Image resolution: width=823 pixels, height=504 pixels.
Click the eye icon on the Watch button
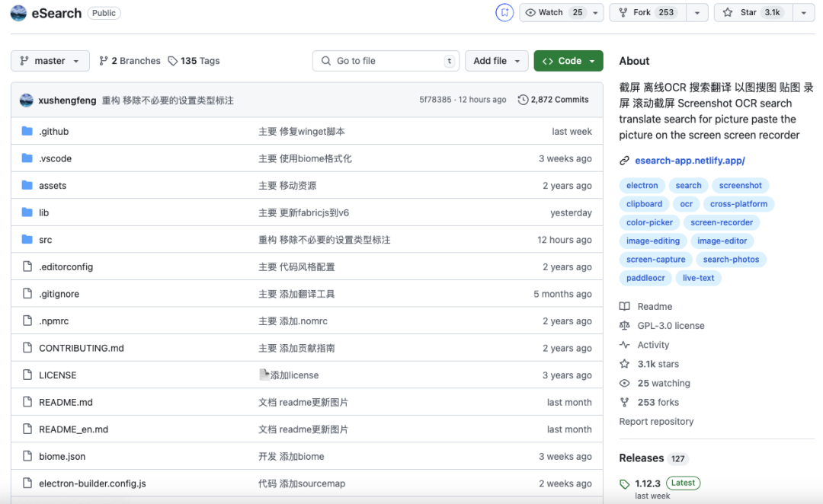point(530,13)
